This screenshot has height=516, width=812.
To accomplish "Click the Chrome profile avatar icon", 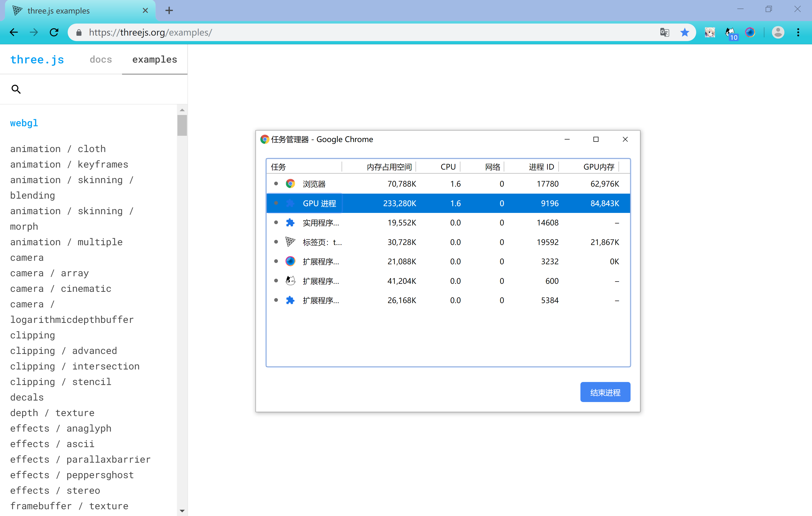I will [778, 32].
